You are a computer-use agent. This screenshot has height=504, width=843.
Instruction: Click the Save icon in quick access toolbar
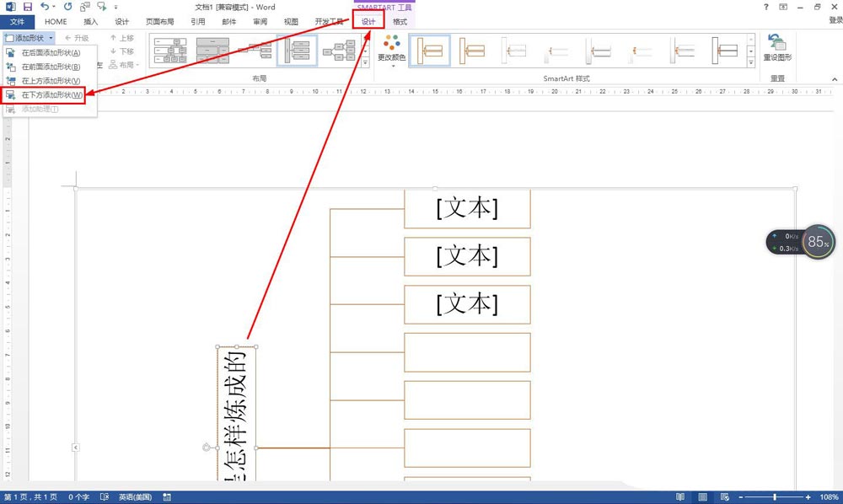[x=27, y=7]
